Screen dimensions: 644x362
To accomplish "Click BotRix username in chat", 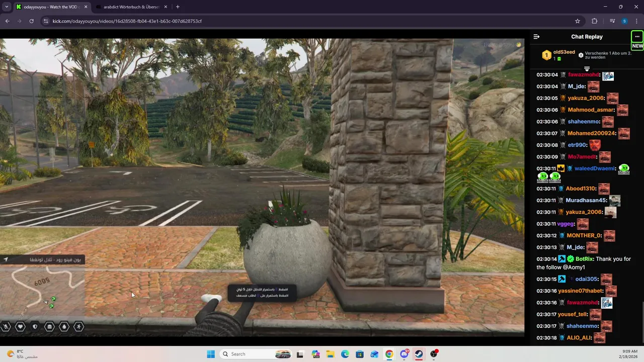I will pyautogui.click(x=584, y=259).
